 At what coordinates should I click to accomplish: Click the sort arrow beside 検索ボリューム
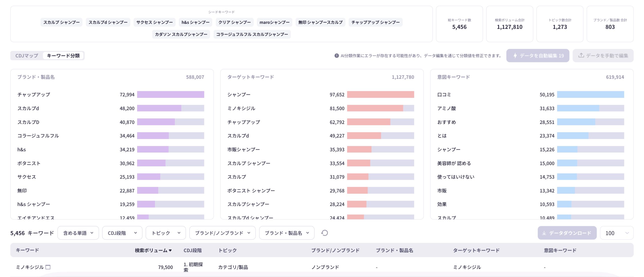(170, 250)
